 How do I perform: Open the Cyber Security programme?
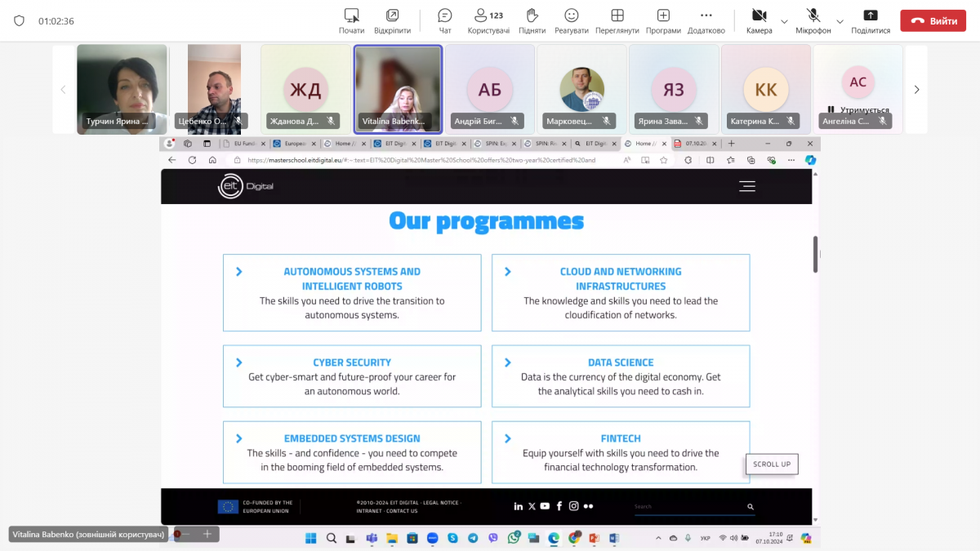352,375
